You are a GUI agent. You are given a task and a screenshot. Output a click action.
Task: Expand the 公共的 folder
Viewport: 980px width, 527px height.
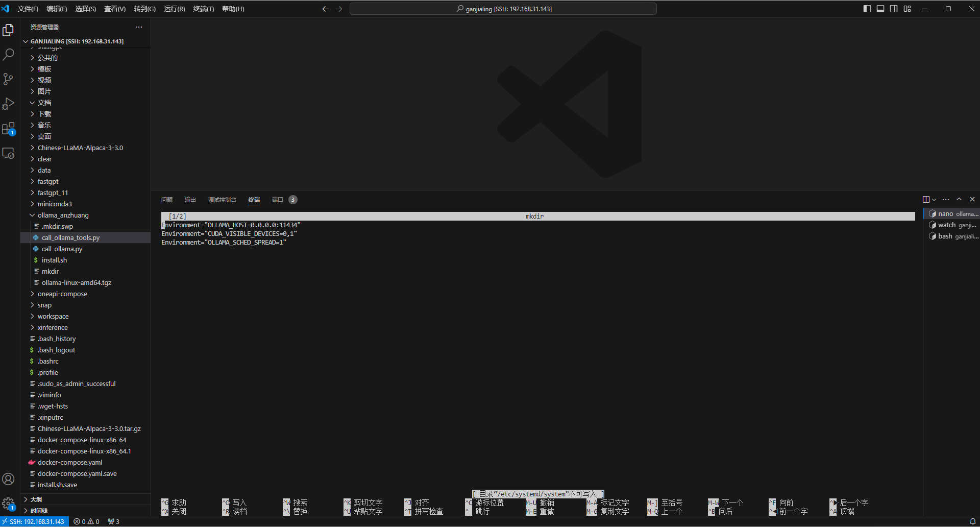tap(85, 58)
